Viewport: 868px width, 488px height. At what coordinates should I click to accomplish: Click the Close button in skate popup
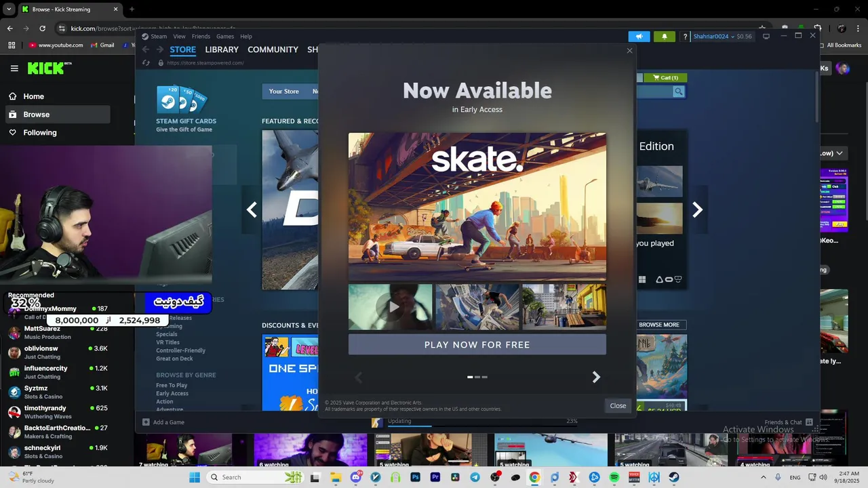point(618,405)
